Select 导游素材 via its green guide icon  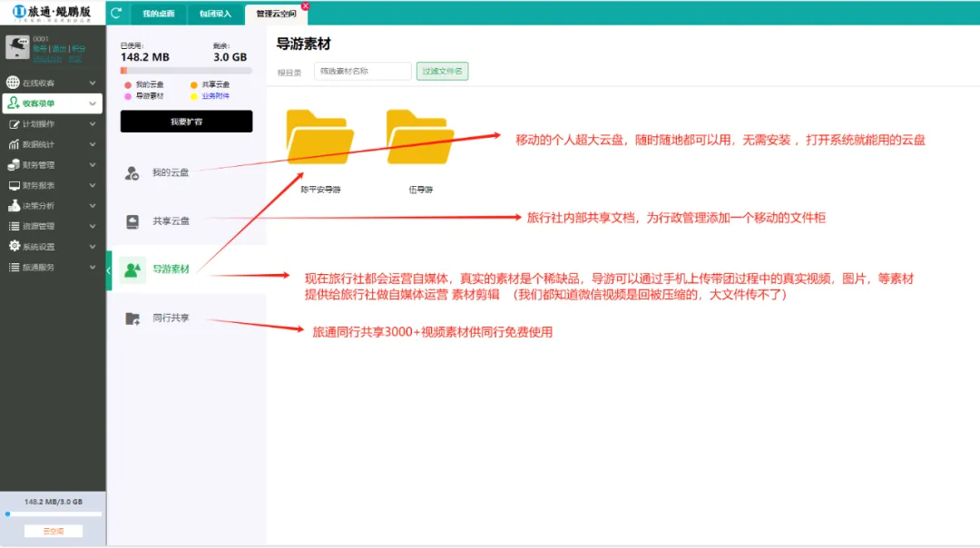click(x=132, y=270)
